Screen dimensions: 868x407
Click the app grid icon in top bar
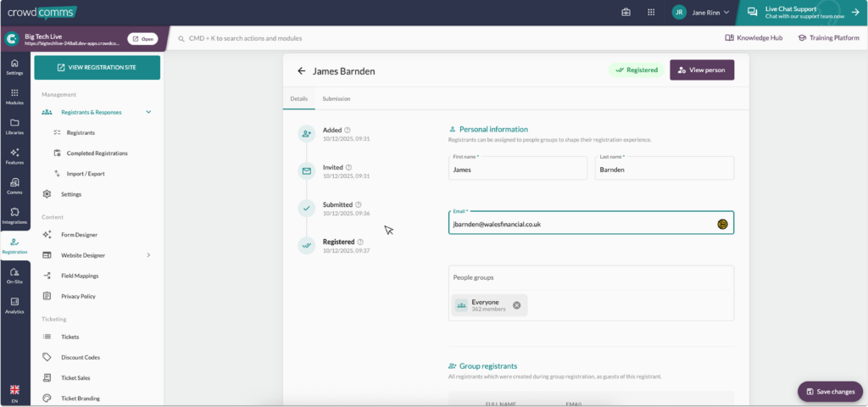tap(651, 13)
